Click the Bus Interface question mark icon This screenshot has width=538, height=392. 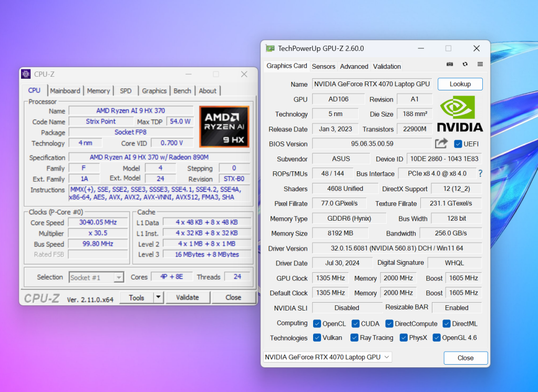480,173
